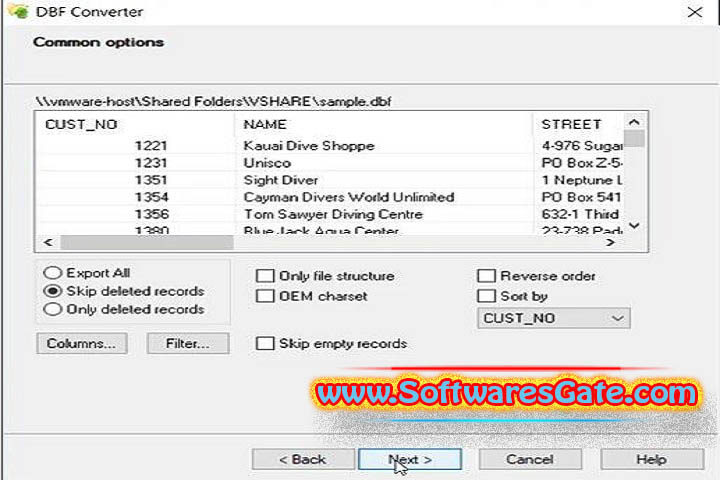Click the sample.dbf file path text
Image resolution: width=720 pixels, height=480 pixels.
tap(214, 101)
